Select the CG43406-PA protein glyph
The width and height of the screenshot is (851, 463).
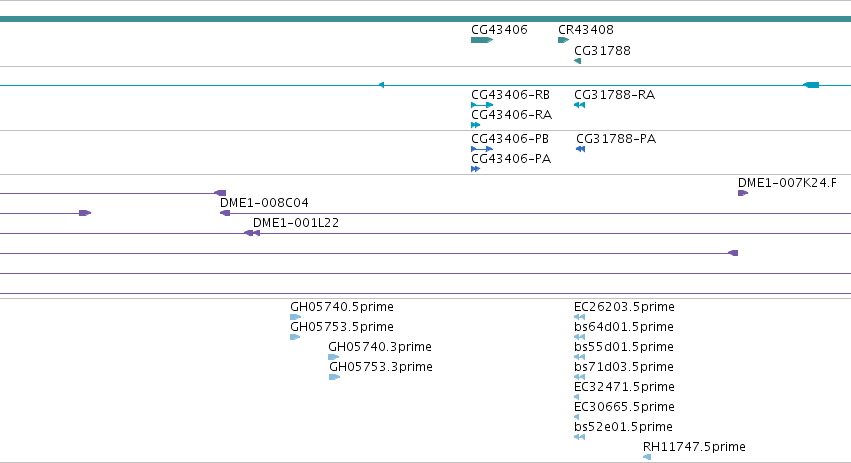tap(475, 169)
